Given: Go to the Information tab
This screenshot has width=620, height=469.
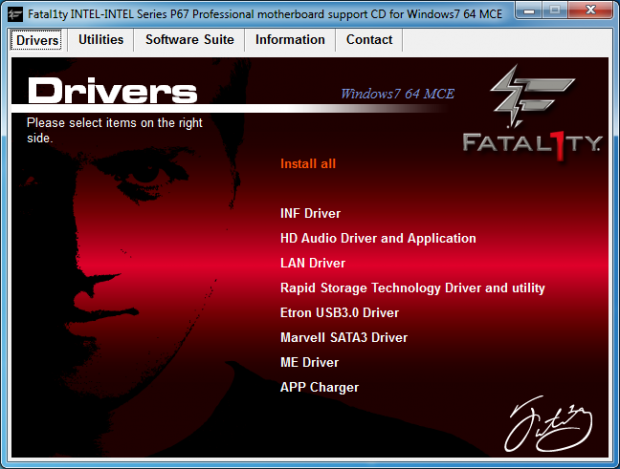Looking at the screenshot, I should [290, 40].
